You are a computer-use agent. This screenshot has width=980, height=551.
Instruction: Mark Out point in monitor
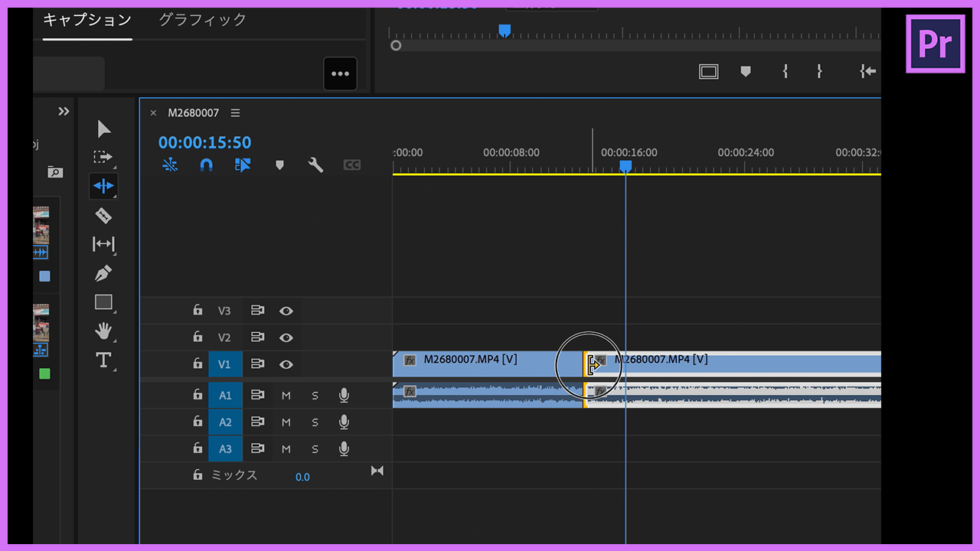tap(819, 71)
